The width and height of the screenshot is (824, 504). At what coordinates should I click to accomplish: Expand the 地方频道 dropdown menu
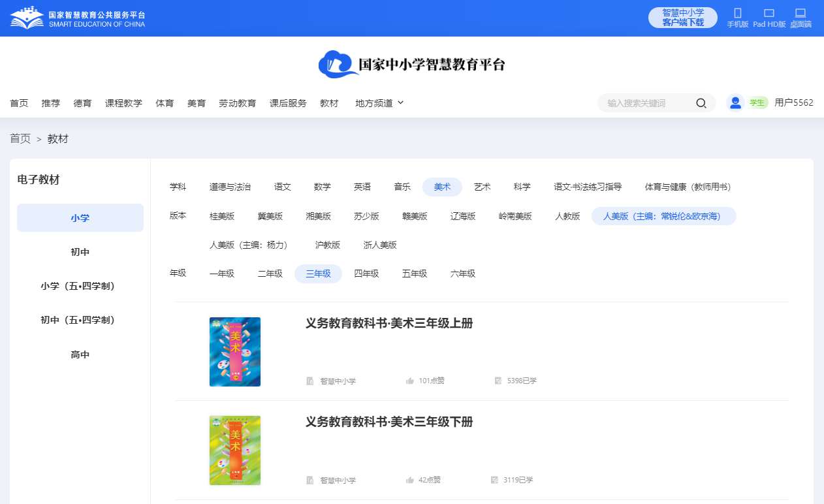[x=379, y=103]
